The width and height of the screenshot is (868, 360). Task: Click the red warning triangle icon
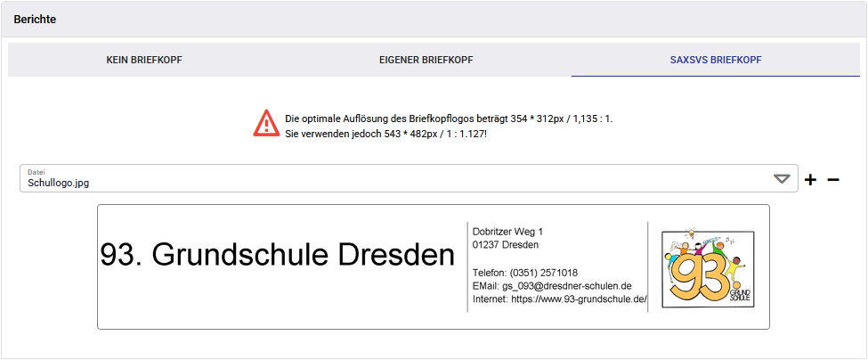(x=266, y=123)
